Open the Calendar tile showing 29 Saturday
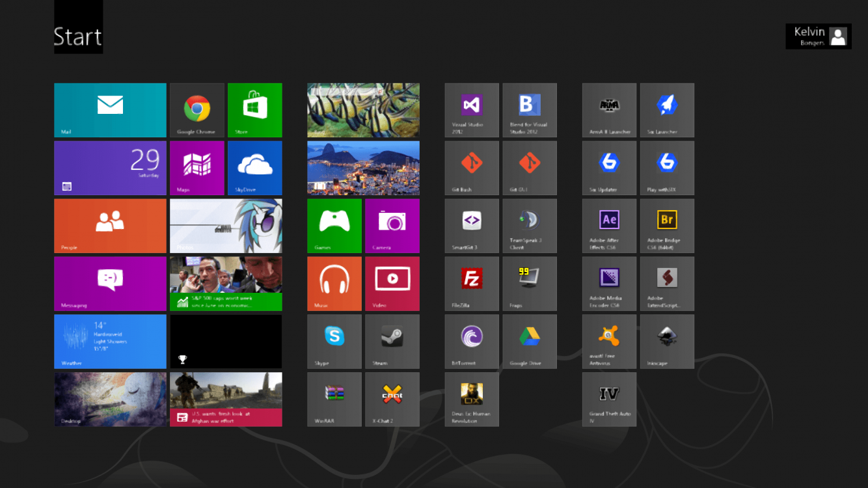 110,168
